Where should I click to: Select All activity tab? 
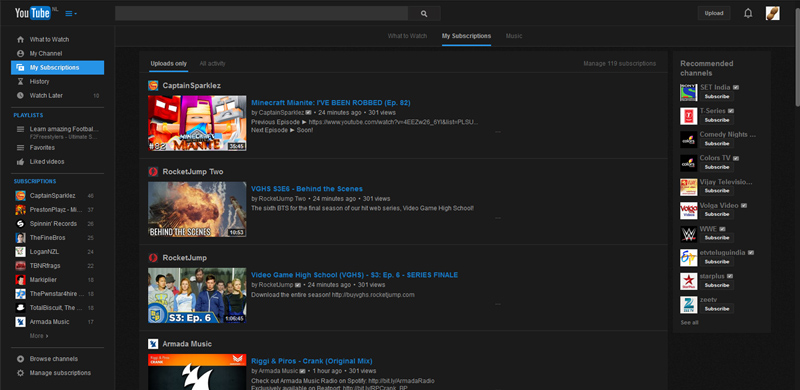212,64
